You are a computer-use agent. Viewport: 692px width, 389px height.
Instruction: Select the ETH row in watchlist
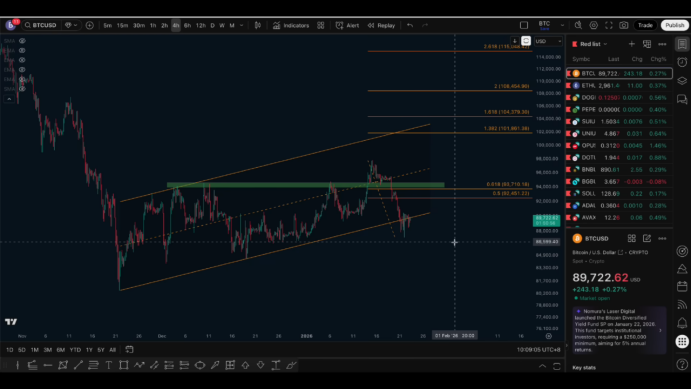pyautogui.click(x=619, y=86)
